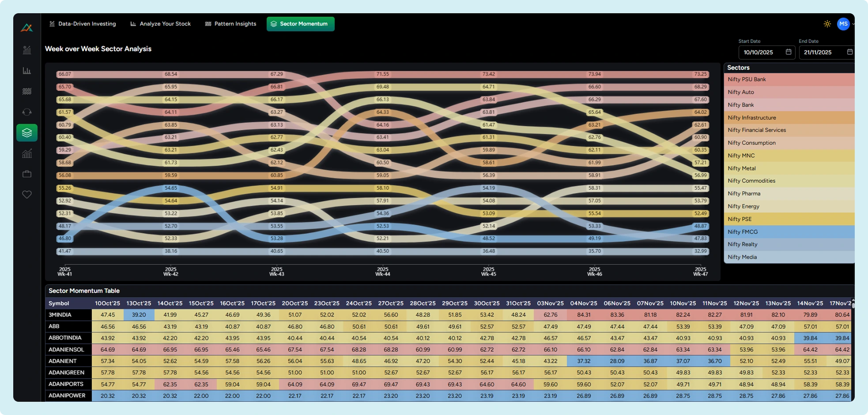The width and height of the screenshot is (868, 415).
Task: Switch to Pattern Insights tab
Action: [x=230, y=24]
